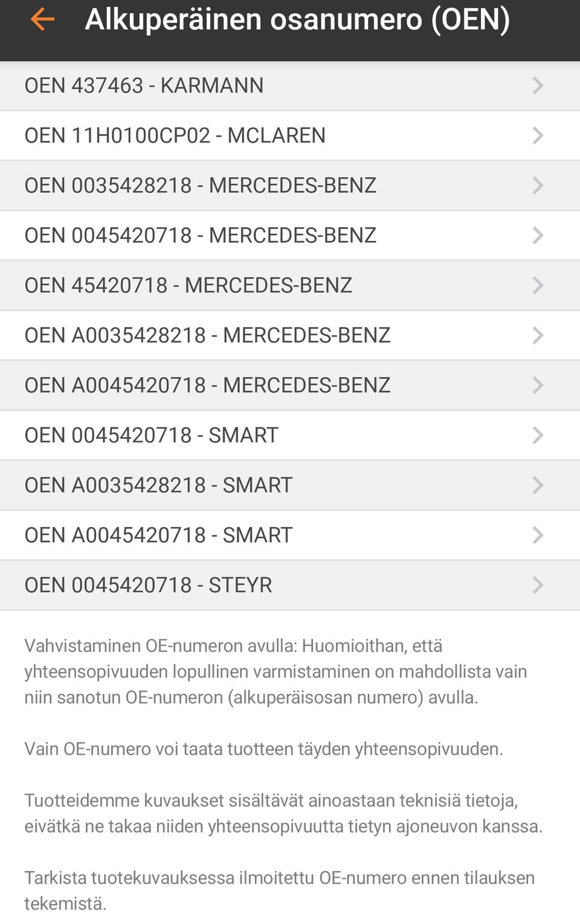Open the chevron for OEN 45420718 MERCEDES-BENZ
The image size is (580, 924).
[538, 285]
